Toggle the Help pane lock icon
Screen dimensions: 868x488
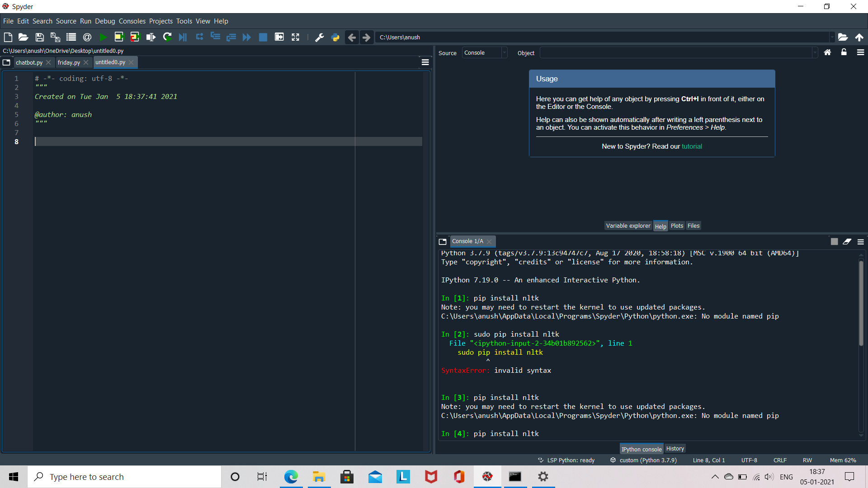point(844,52)
